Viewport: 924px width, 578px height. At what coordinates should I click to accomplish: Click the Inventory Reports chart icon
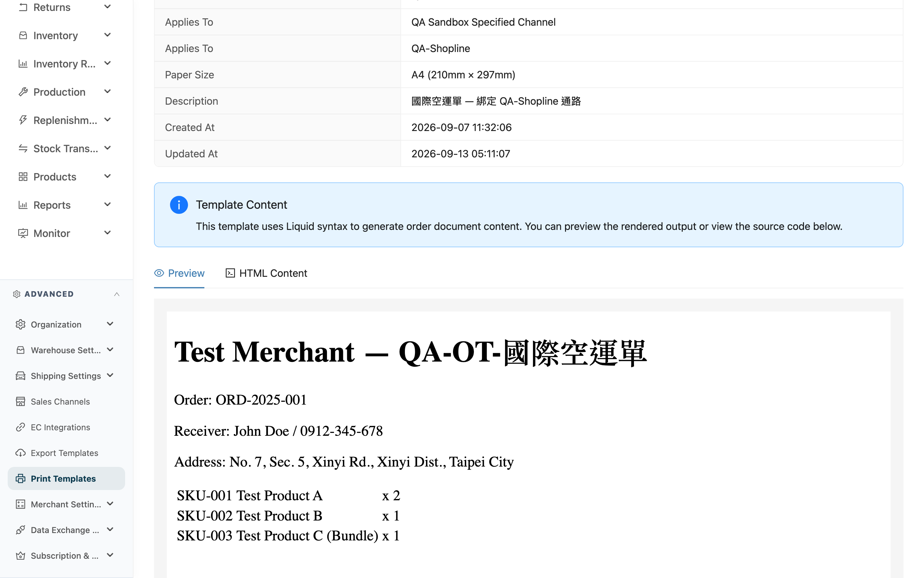pos(23,64)
